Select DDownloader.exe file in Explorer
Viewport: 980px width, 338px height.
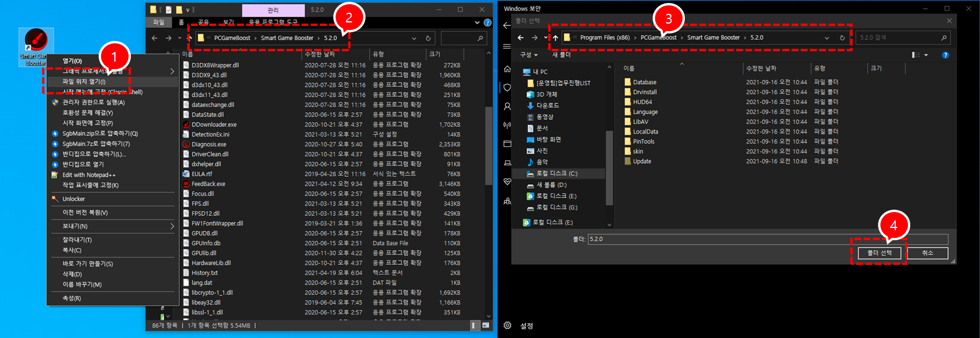[214, 124]
